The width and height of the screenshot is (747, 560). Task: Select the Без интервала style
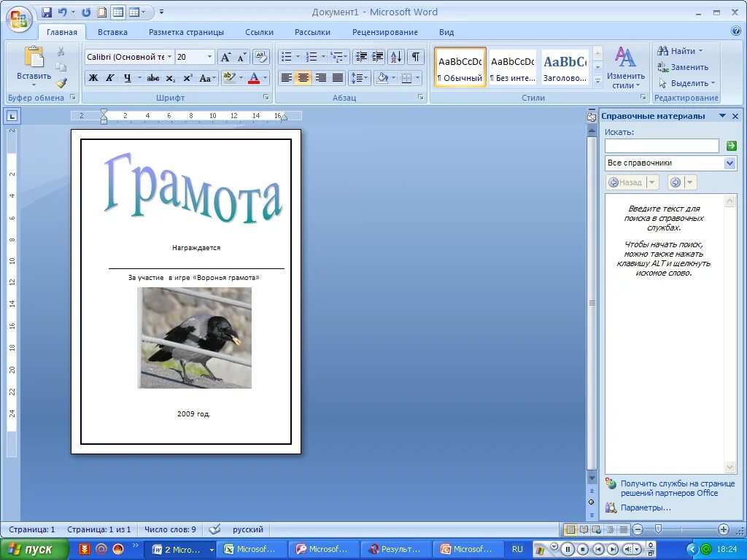click(x=513, y=67)
